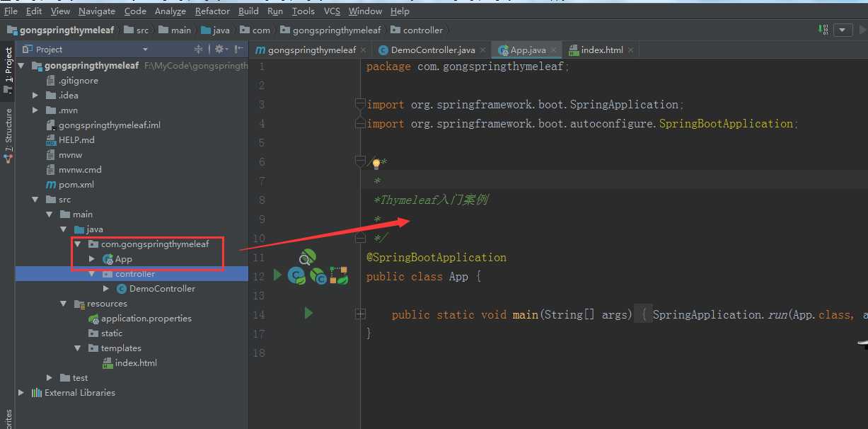Image resolution: width=868 pixels, height=429 pixels.
Task: Expand External Libraries
Action: 21,392
